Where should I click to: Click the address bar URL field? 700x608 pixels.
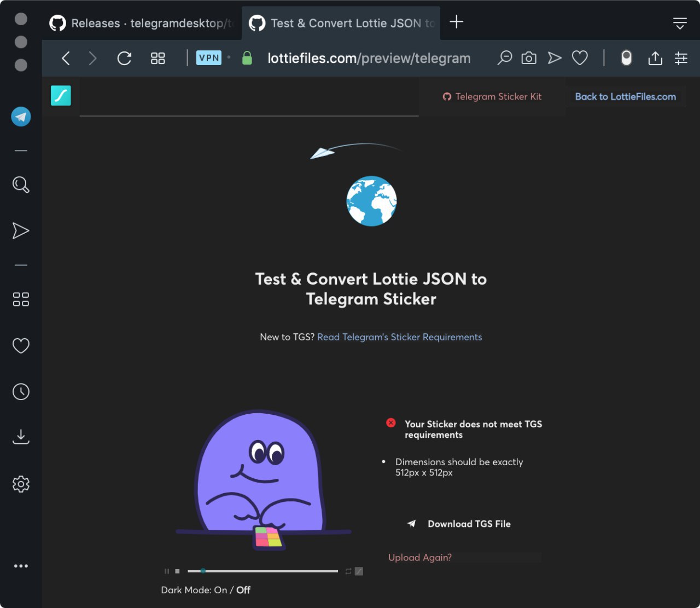pyautogui.click(x=369, y=58)
